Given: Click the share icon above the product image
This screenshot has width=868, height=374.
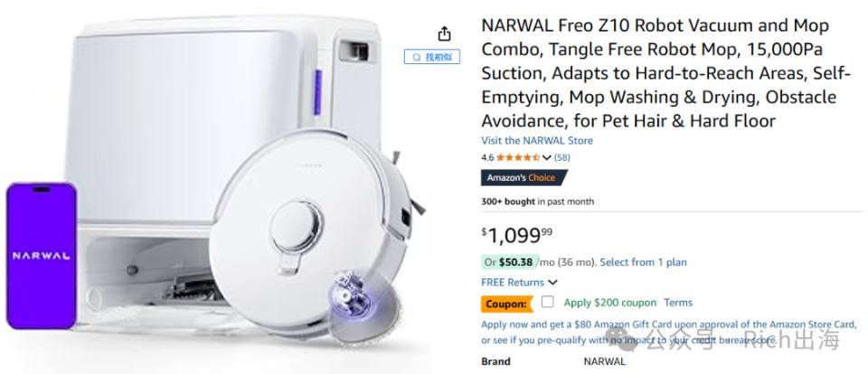Looking at the screenshot, I should tap(444, 33).
